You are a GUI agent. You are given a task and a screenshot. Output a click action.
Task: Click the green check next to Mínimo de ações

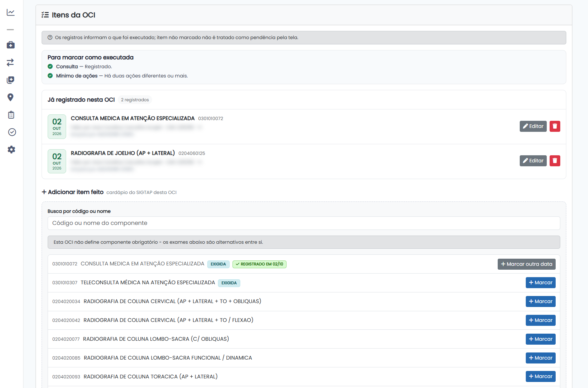tap(50, 76)
